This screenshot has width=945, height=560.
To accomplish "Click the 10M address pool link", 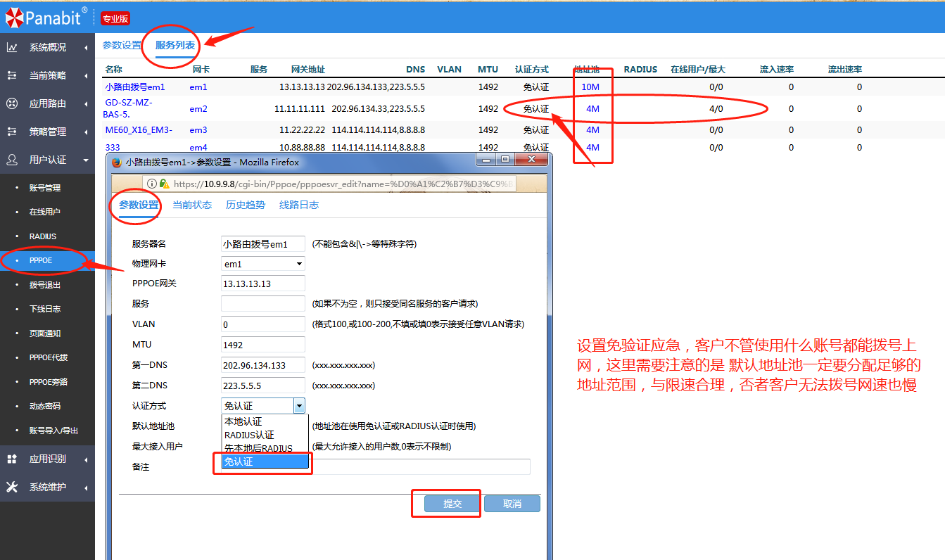I will [x=590, y=87].
